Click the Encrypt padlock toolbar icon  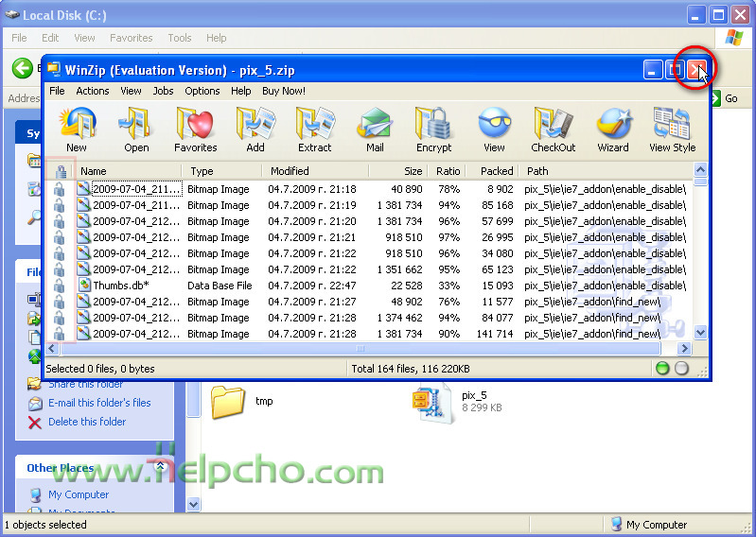click(x=433, y=123)
